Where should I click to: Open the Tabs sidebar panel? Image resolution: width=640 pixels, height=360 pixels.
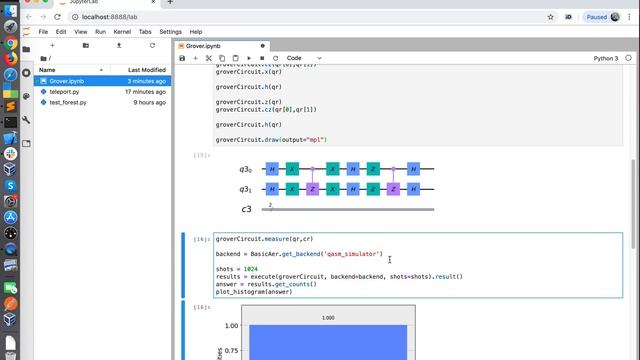tap(27, 144)
